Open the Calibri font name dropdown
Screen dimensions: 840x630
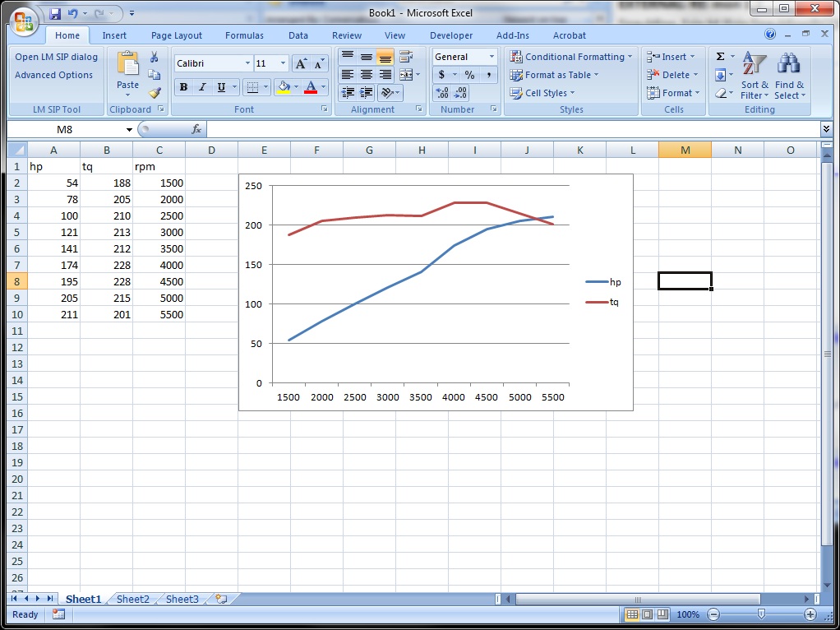point(247,63)
